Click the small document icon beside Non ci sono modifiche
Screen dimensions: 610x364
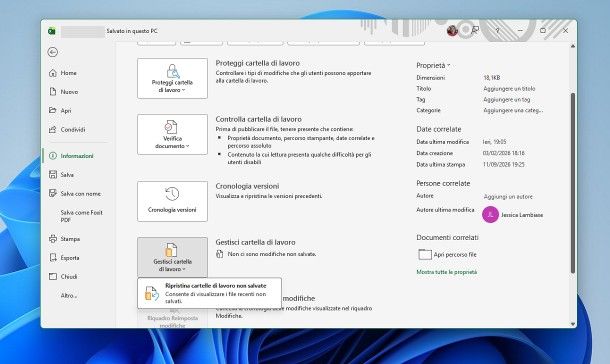point(220,254)
